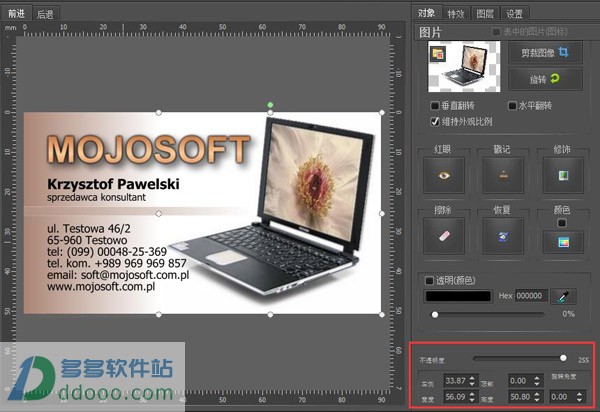Decrease the 50.80 height with its down arrow

537,400
